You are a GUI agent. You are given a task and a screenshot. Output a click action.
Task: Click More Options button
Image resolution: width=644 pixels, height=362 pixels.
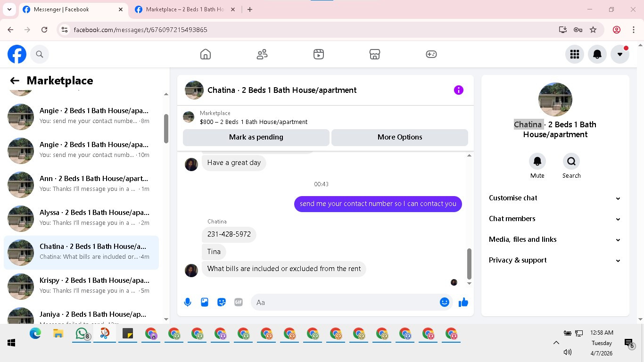coord(400,137)
